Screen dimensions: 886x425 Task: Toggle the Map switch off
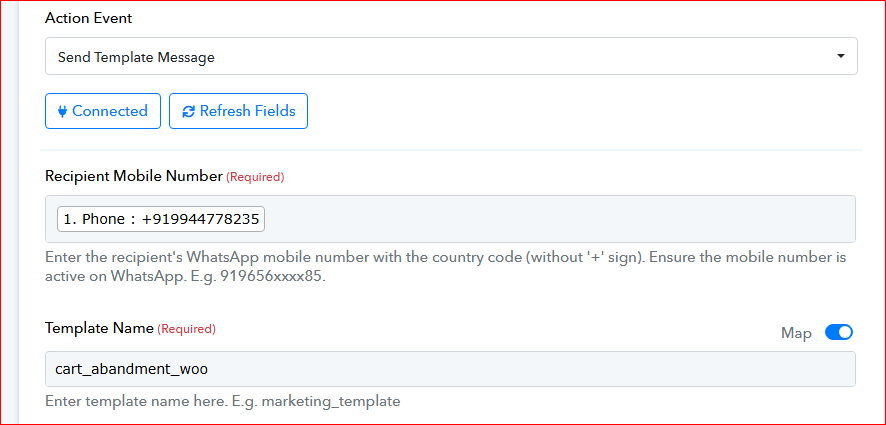tap(838, 333)
